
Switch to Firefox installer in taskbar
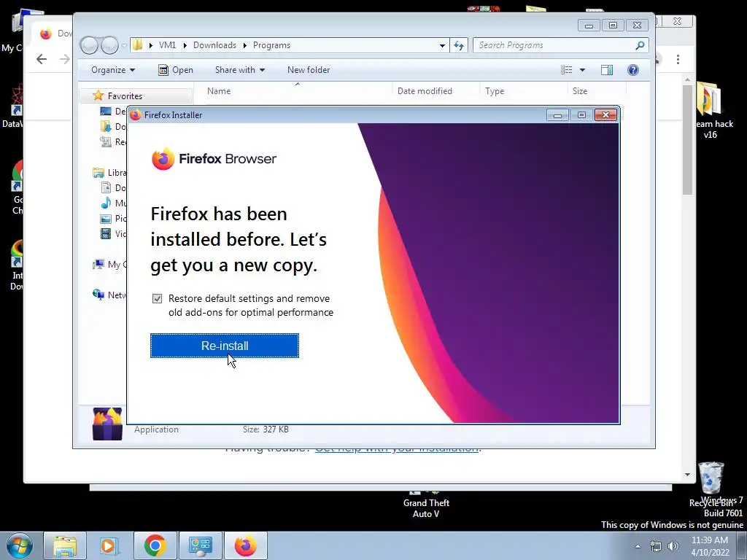245,545
